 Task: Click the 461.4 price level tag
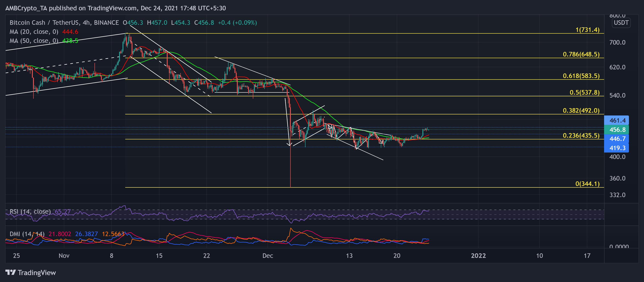[617, 120]
